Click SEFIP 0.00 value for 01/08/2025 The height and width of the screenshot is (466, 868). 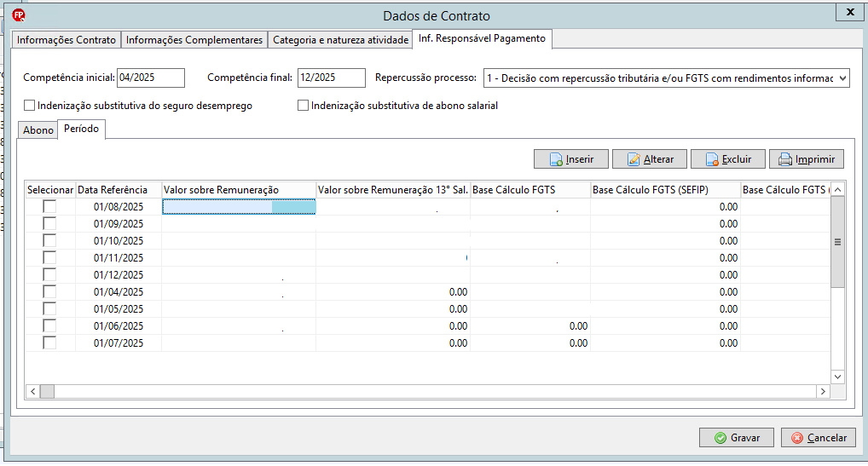[x=728, y=207]
